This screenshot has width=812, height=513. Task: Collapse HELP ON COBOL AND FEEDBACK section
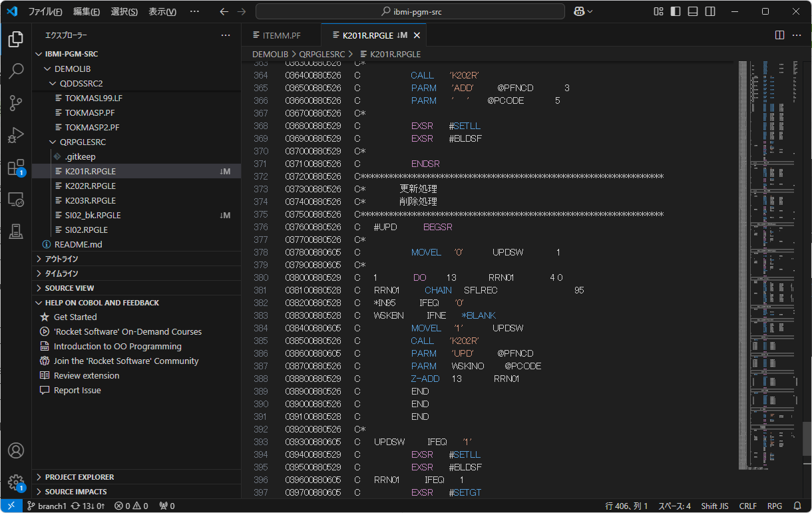136,303
